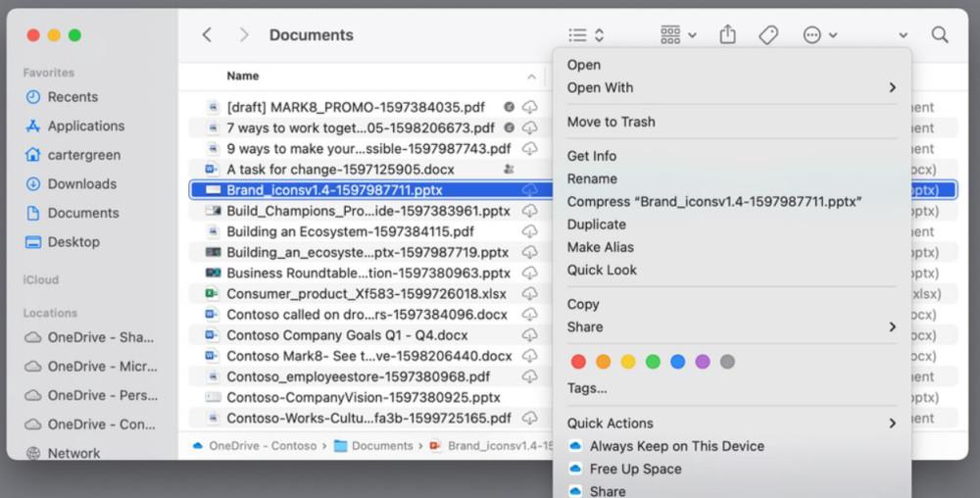The width and height of the screenshot is (980, 498).
Task: Switch the list view mode icon
Action: click(x=586, y=35)
